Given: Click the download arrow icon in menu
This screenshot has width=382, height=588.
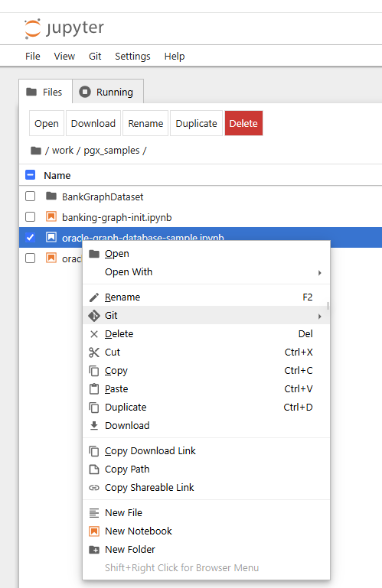Looking at the screenshot, I should pos(94,426).
